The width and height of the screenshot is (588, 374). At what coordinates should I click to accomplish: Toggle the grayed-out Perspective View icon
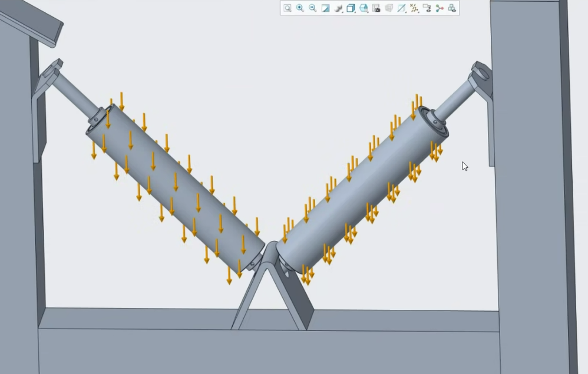389,8
